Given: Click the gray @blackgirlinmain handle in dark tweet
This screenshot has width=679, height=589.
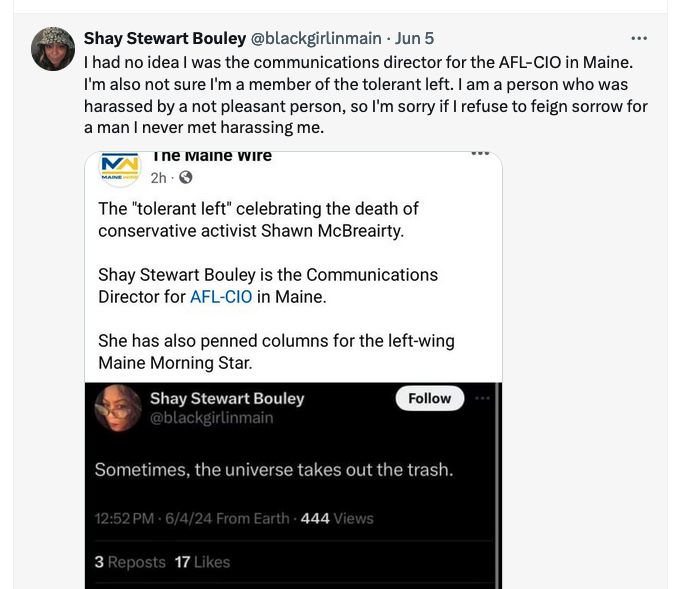Looking at the screenshot, I should [211, 418].
